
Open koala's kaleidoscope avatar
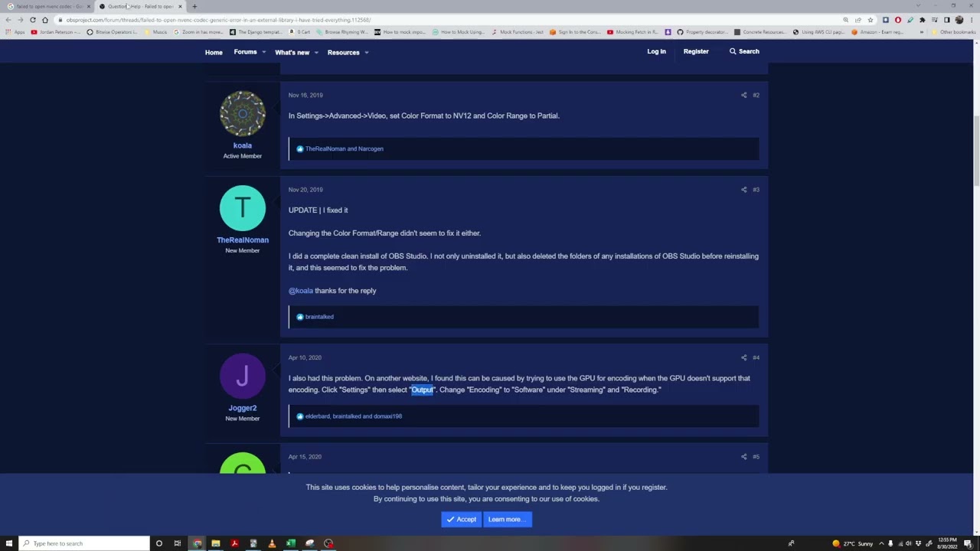[x=242, y=114]
